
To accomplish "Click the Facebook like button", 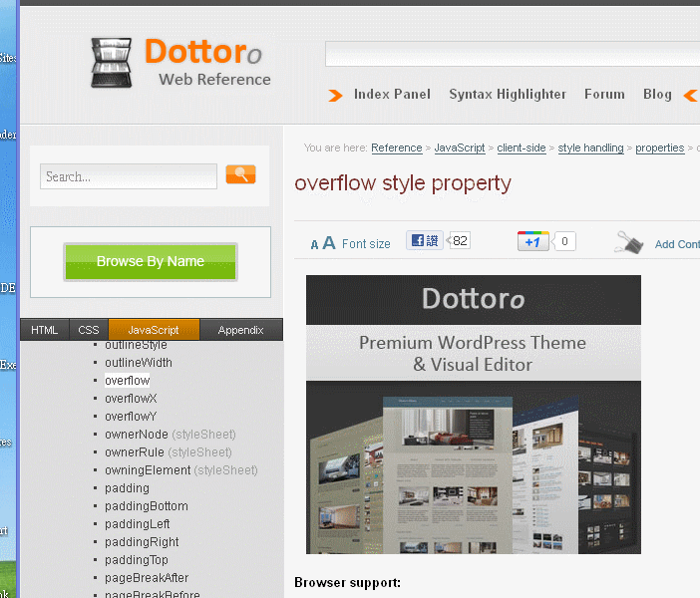I will (x=424, y=240).
